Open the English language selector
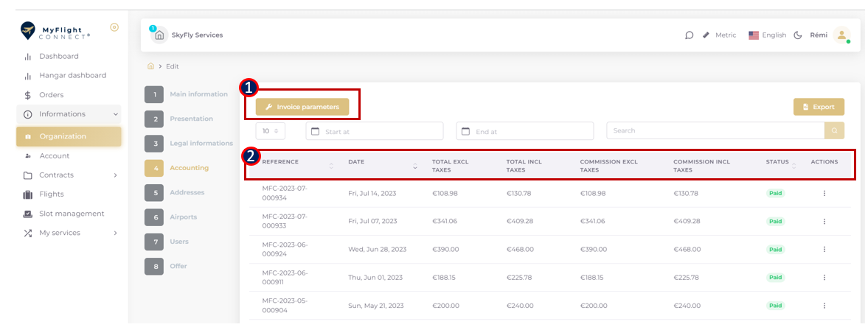This screenshot has width=868, height=330. tap(767, 35)
